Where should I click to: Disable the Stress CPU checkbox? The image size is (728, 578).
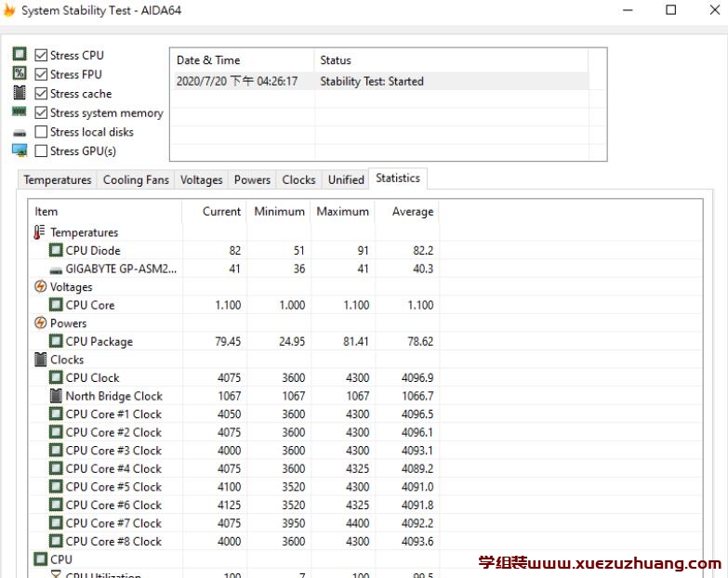[x=41, y=56]
